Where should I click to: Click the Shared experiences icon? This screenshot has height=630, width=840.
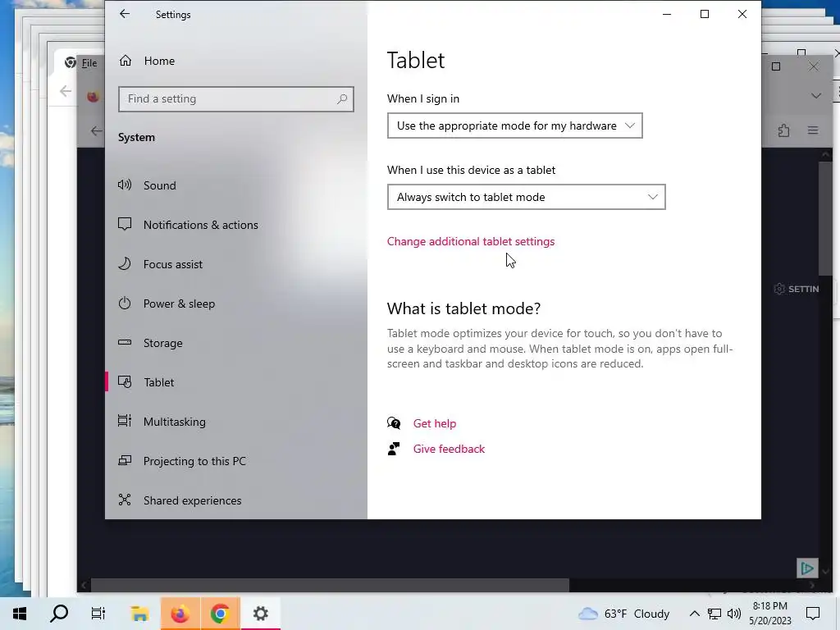[125, 500]
